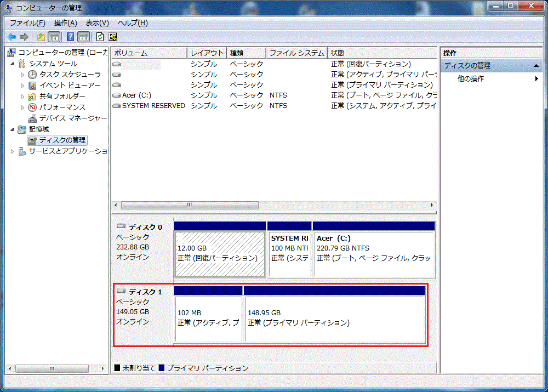Select the 148.95 GB partition on Disk 1
548x392 pixels.
tap(334, 318)
